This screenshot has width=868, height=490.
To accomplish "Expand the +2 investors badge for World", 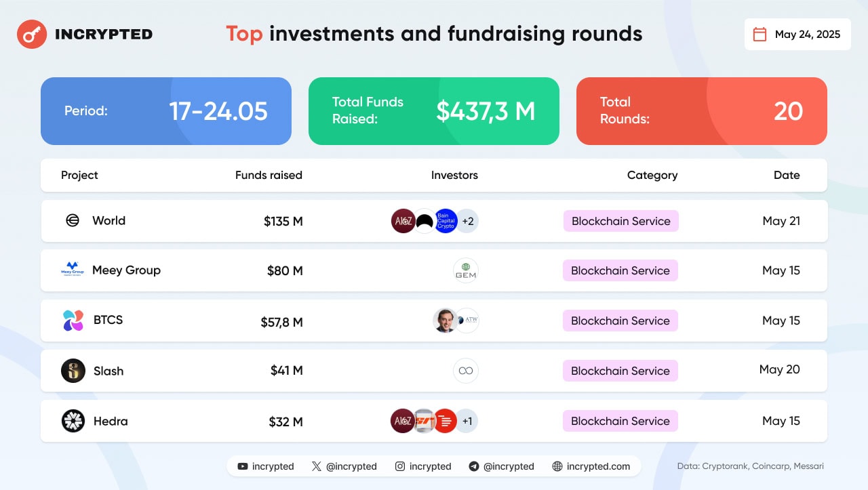I will (x=467, y=221).
